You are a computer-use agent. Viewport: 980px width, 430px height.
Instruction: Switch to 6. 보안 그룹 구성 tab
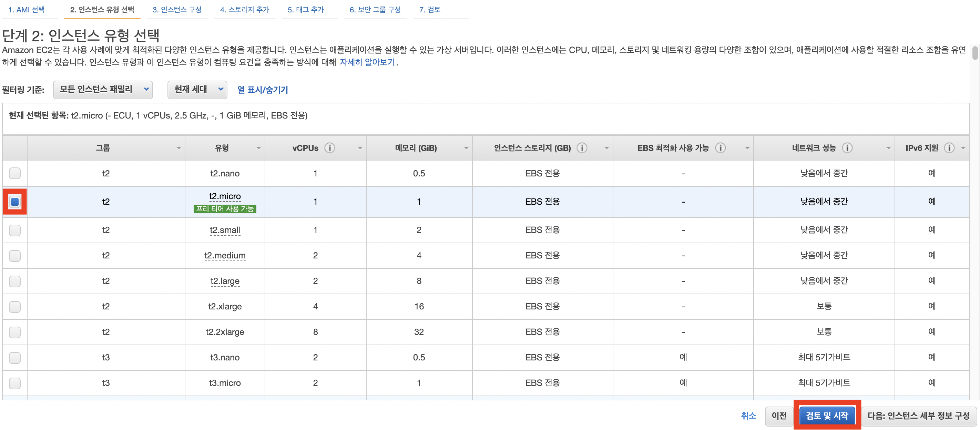coord(375,10)
